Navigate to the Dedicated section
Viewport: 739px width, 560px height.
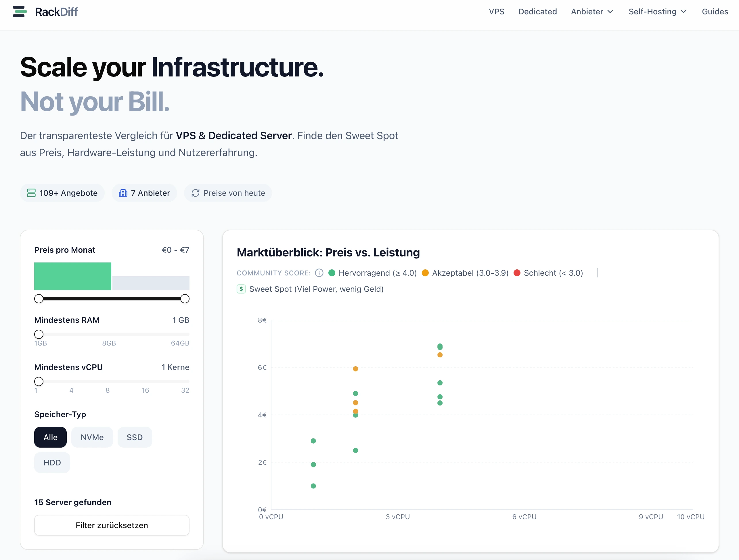[x=537, y=11]
